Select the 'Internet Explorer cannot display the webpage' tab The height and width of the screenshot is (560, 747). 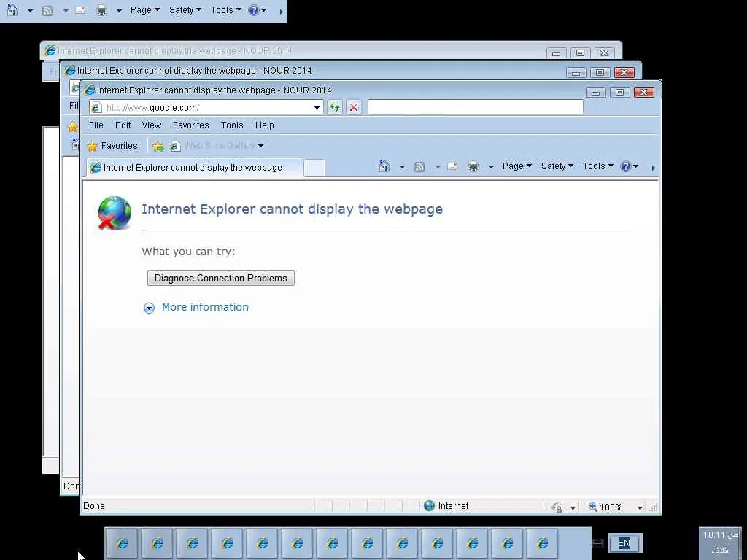pyautogui.click(x=194, y=168)
